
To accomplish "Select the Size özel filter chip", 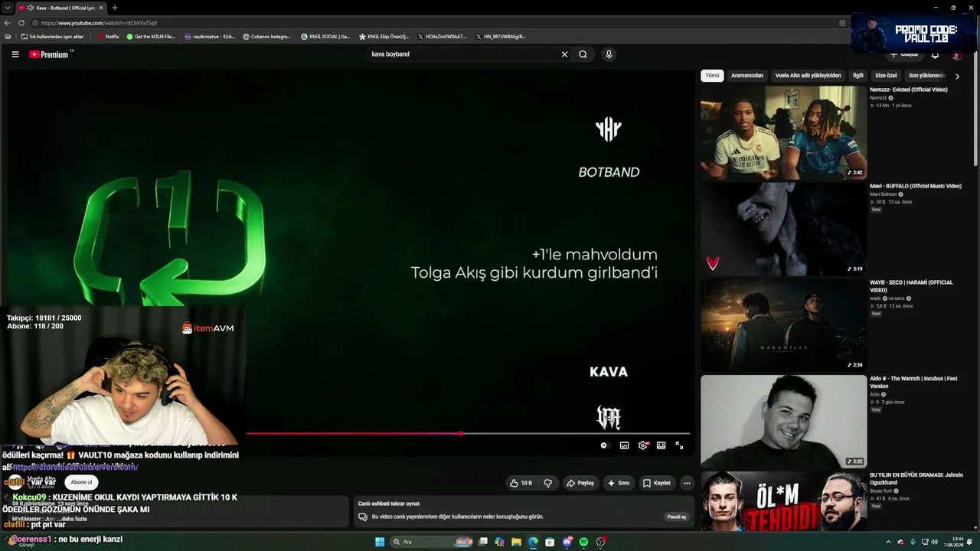I will 886,76.
